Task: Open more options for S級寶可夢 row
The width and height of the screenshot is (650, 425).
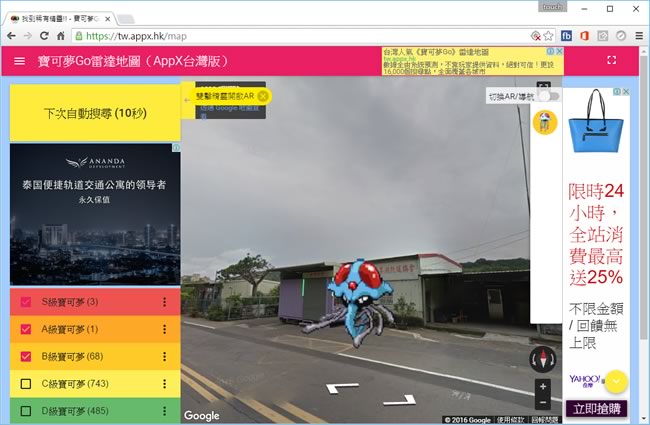Action: tap(165, 302)
